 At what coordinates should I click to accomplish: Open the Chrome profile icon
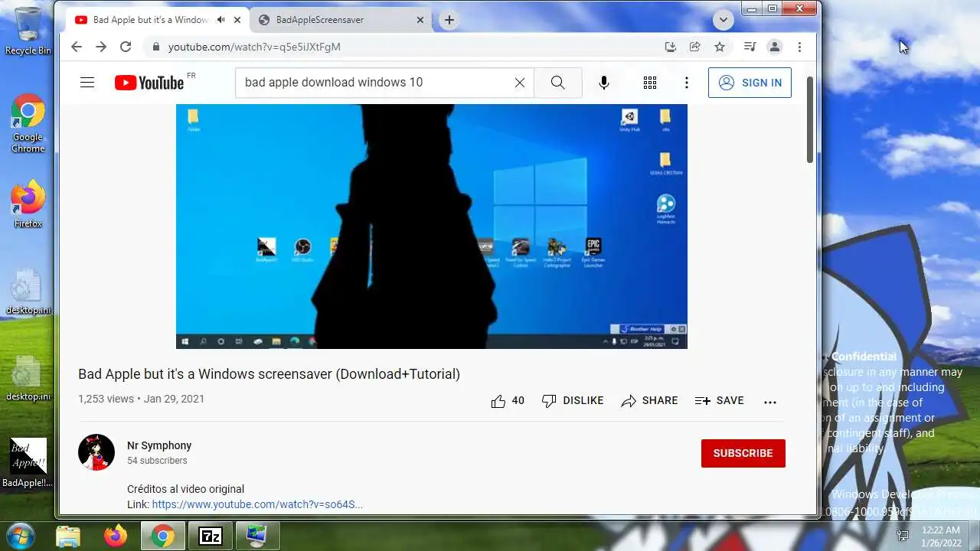[x=775, y=47]
